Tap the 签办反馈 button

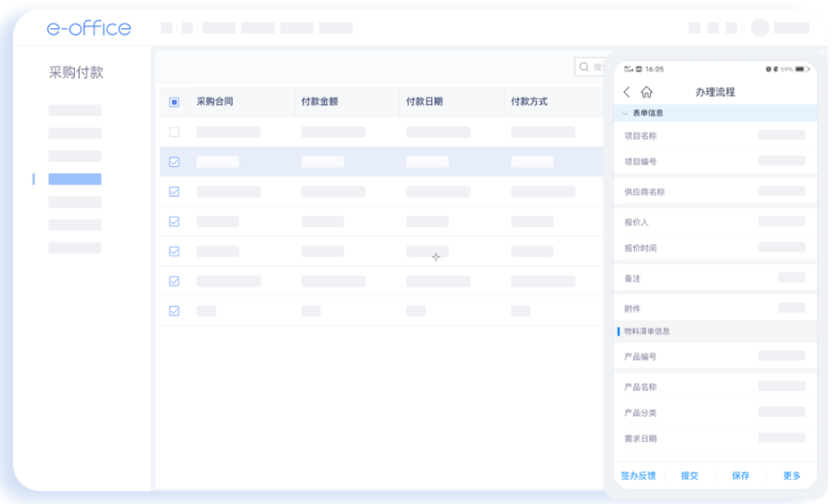pos(639,476)
